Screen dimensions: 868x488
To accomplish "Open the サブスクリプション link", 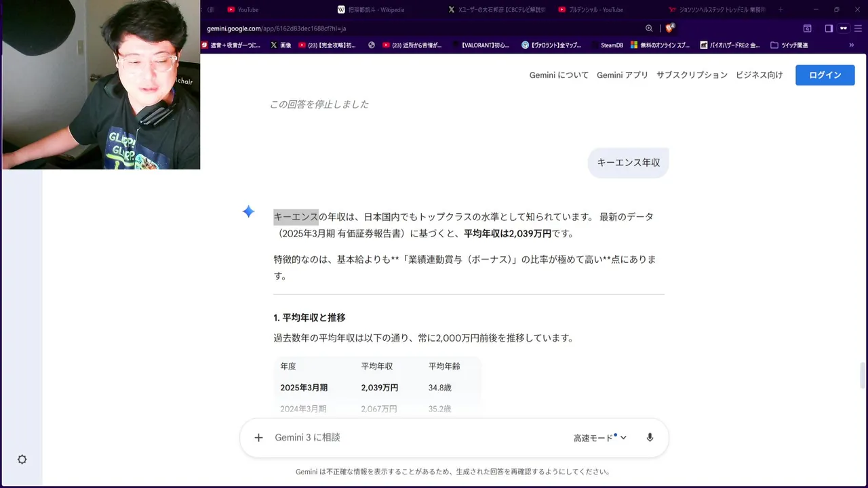I will coord(692,75).
